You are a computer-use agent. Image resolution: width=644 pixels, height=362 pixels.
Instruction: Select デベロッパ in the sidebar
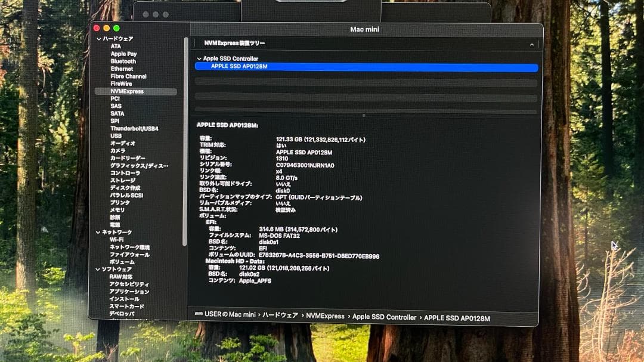[122, 314]
